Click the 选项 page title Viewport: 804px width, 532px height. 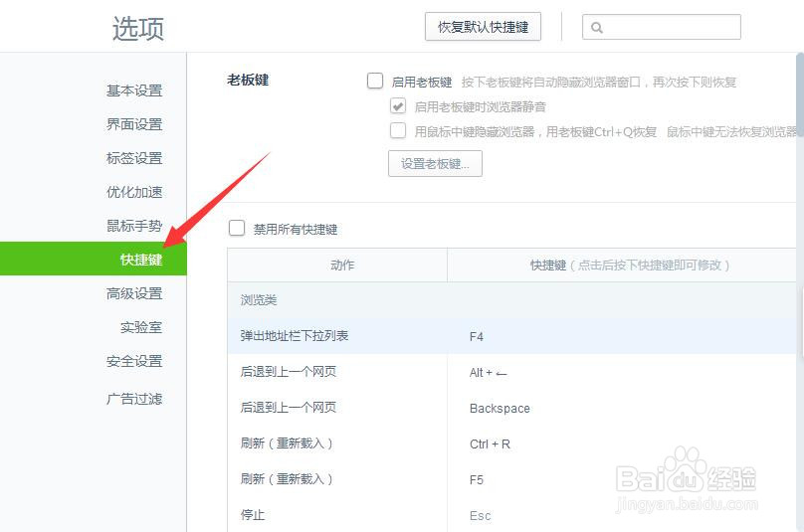pyautogui.click(x=138, y=28)
